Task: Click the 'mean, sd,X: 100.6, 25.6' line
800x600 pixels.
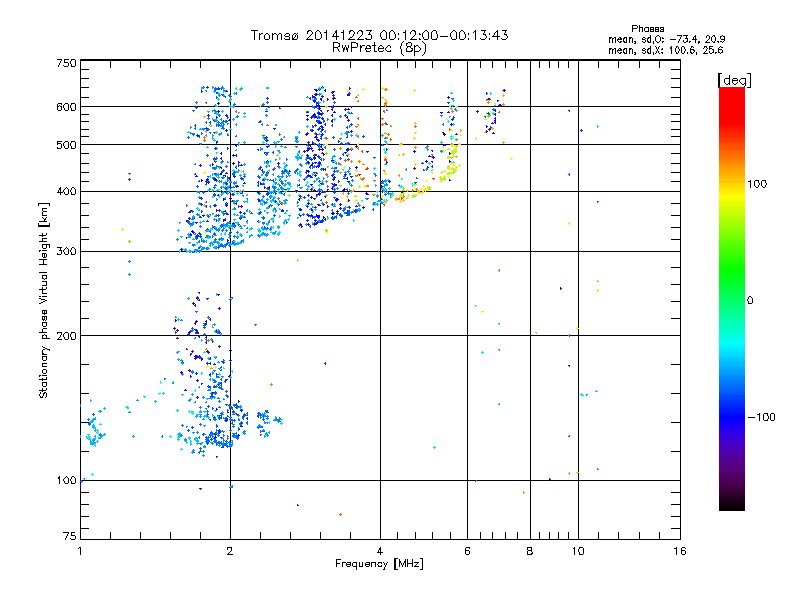Action: click(665, 51)
